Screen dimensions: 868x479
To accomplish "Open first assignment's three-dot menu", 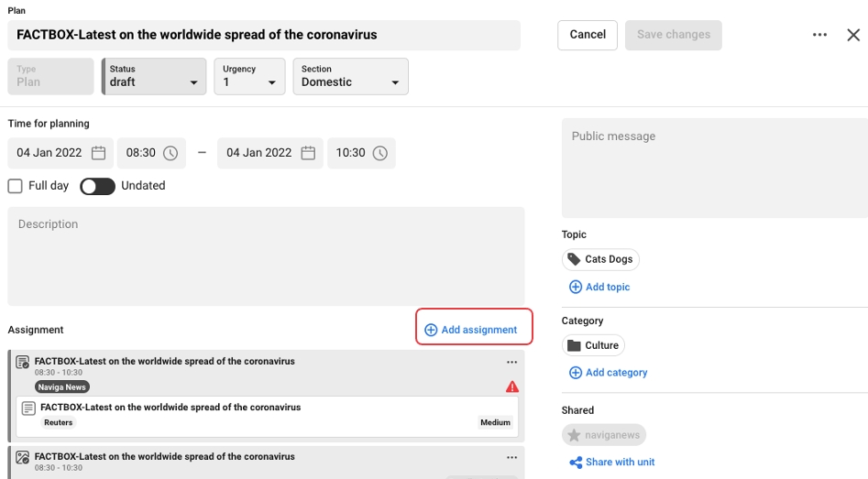I will [512, 362].
